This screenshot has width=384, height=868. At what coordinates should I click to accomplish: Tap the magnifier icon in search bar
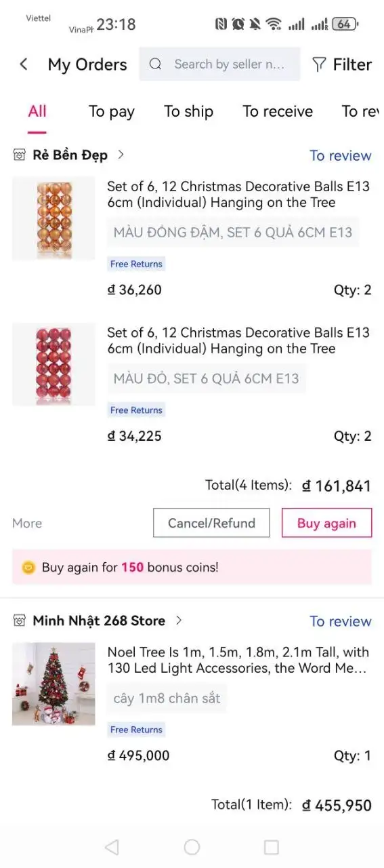(156, 64)
